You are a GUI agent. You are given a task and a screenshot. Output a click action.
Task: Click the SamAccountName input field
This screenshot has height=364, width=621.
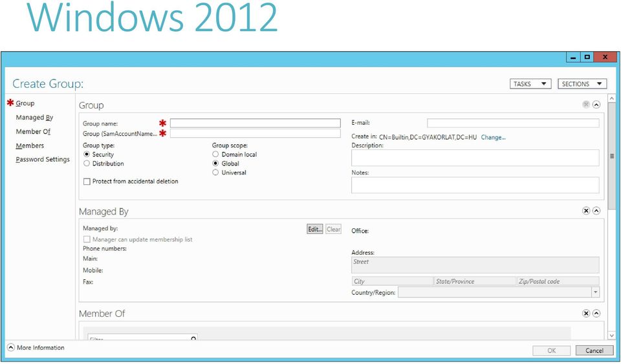click(x=255, y=133)
